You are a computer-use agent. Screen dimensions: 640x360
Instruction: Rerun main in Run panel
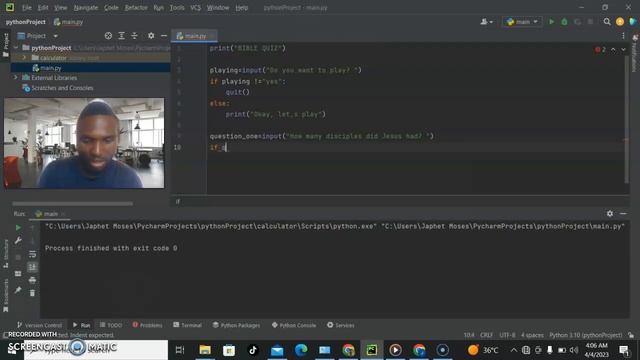point(18,227)
